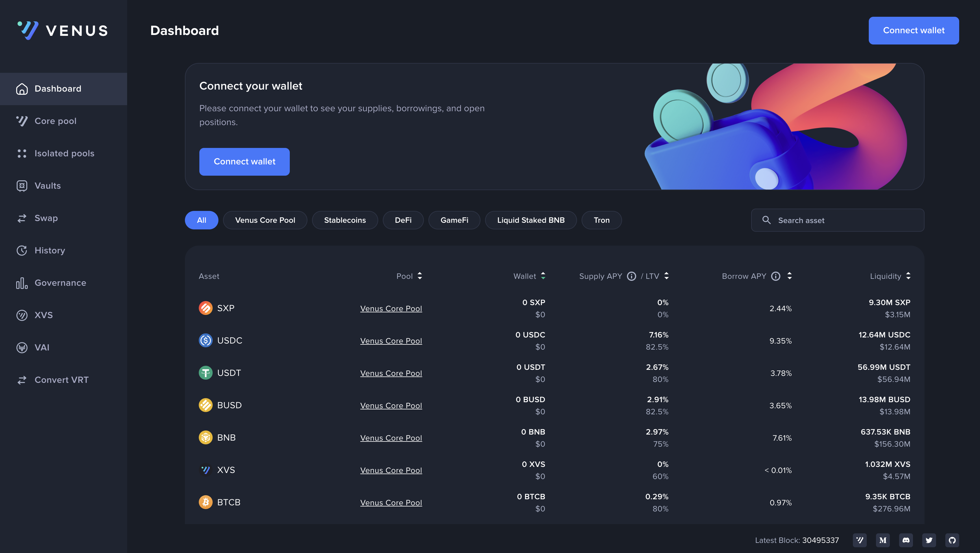
Task: Open the GitHub icon in footer
Action: 952,540
